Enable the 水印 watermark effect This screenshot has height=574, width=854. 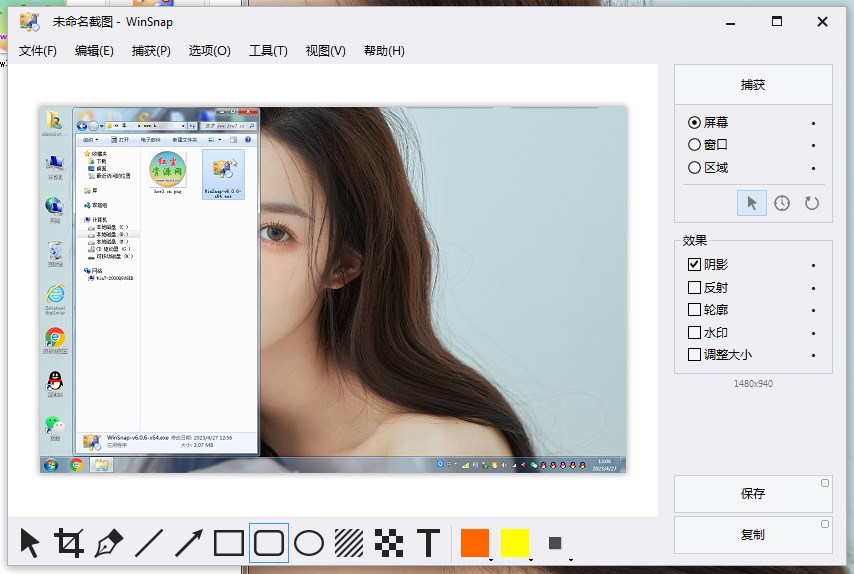pyautogui.click(x=695, y=333)
